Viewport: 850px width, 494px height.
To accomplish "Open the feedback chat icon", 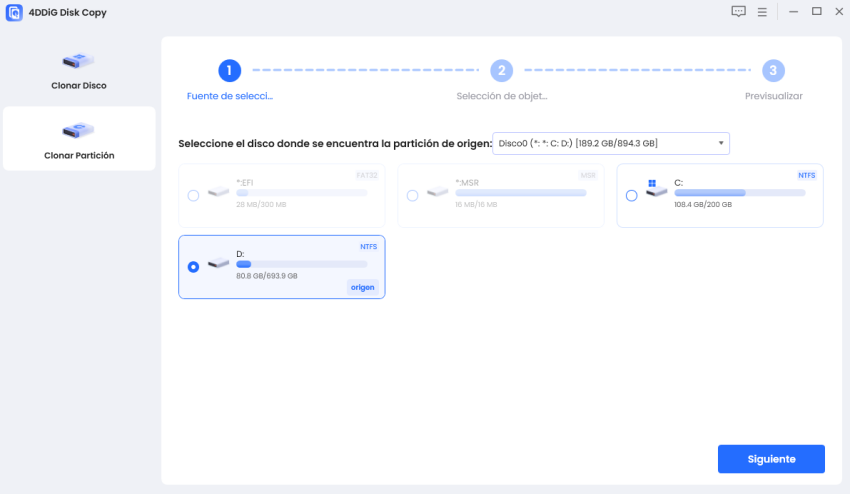I will [x=739, y=12].
